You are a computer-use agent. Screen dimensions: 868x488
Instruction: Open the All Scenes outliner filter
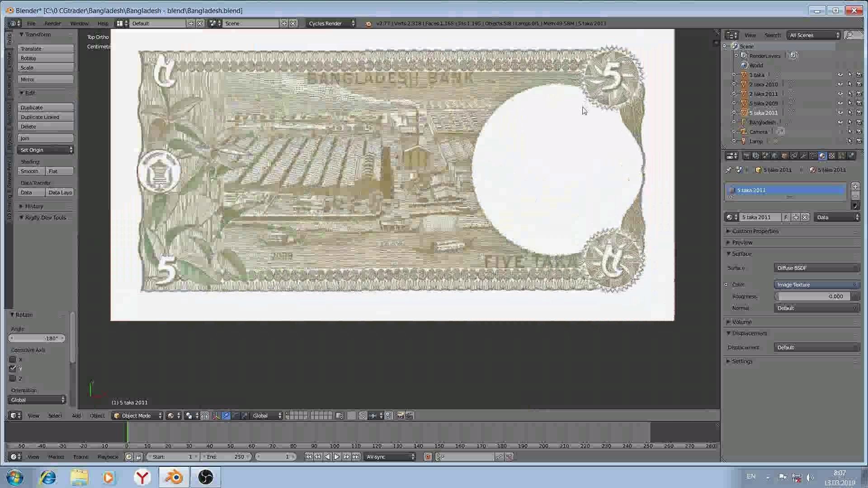(814, 35)
